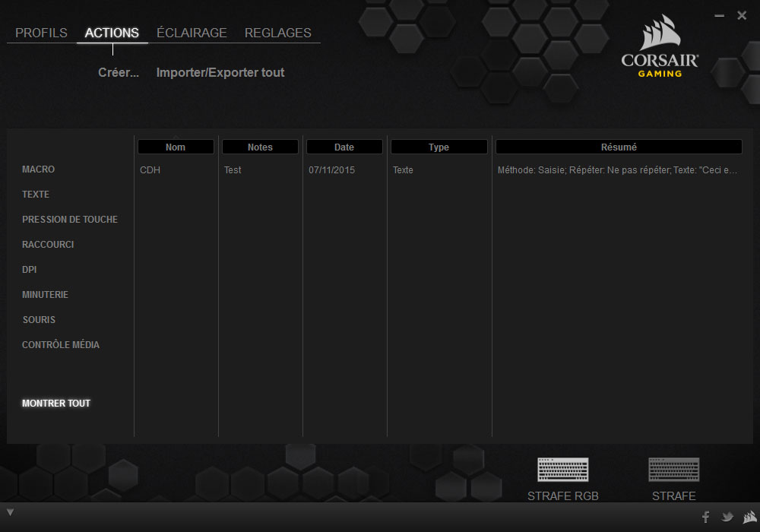Select the CDH action row
This screenshot has height=532, width=760.
(x=150, y=170)
